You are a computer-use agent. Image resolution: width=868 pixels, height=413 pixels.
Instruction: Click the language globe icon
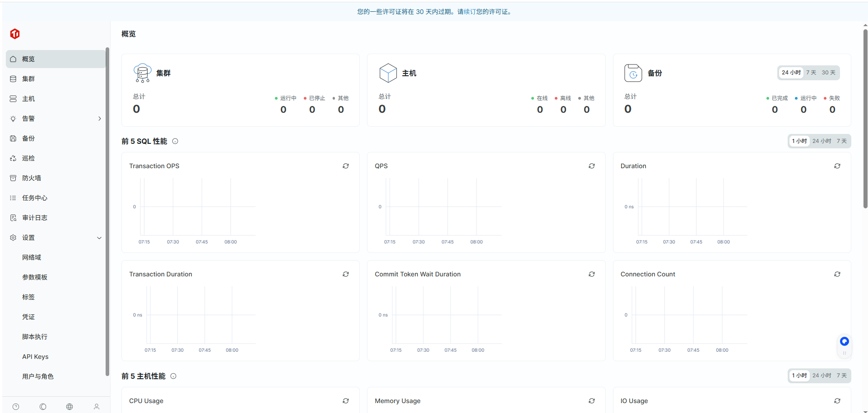[70, 407]
